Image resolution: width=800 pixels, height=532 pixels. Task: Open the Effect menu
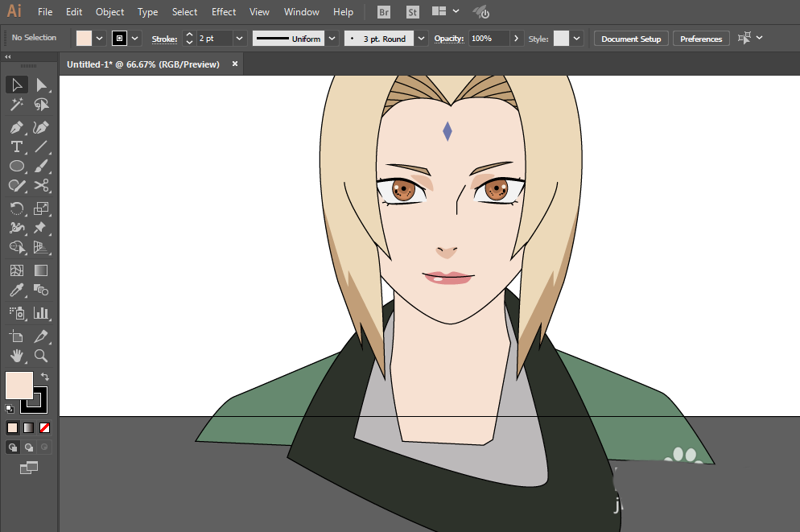pos(224,12)
